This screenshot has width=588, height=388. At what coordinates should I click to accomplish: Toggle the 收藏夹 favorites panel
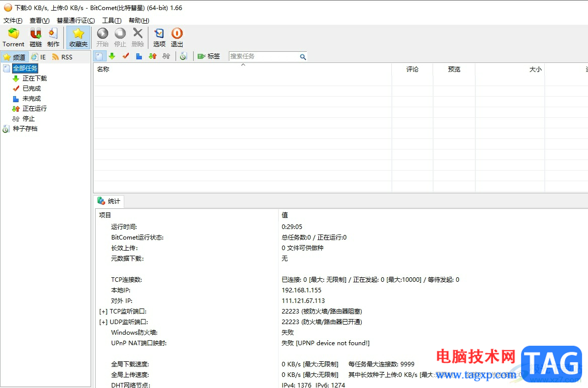pyautogui.click(x=78, y=38)
